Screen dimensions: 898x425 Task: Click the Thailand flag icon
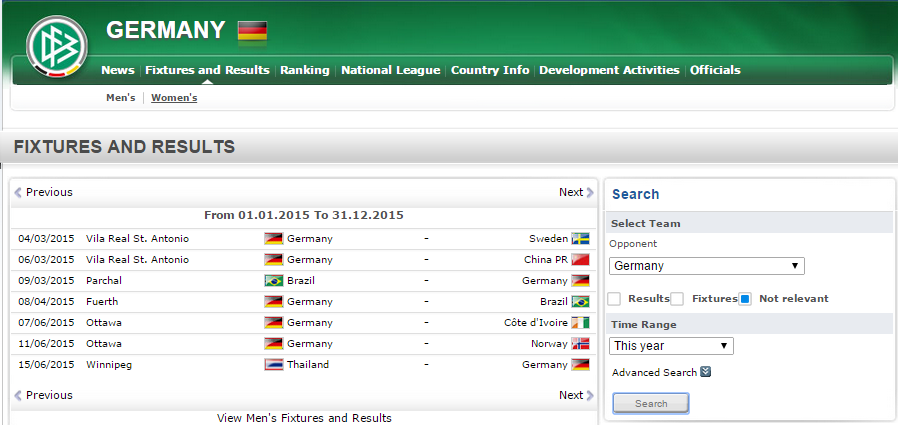(274, 364)
